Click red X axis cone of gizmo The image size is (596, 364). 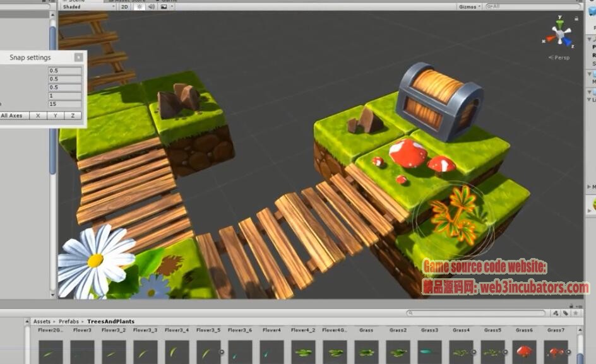(x=550, y=38)
